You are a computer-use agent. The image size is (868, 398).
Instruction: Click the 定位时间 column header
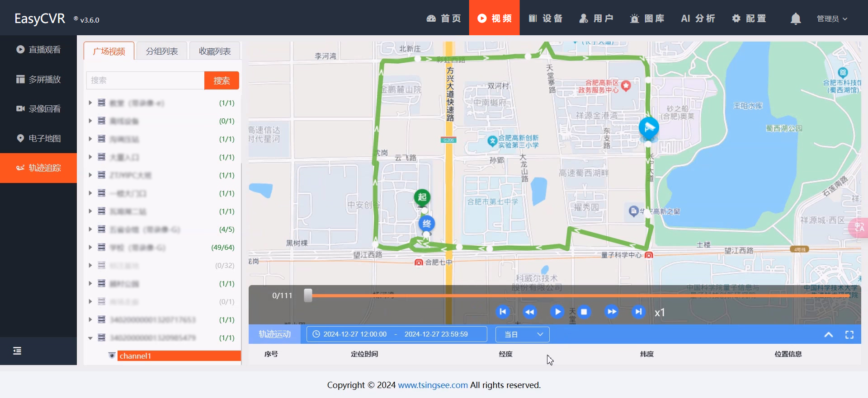(364, 354)
